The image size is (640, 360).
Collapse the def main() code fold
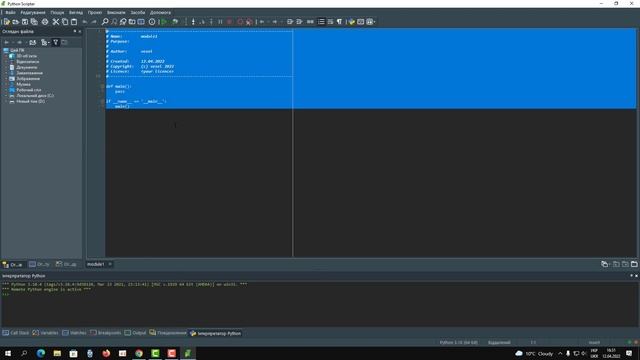point(102,87)
